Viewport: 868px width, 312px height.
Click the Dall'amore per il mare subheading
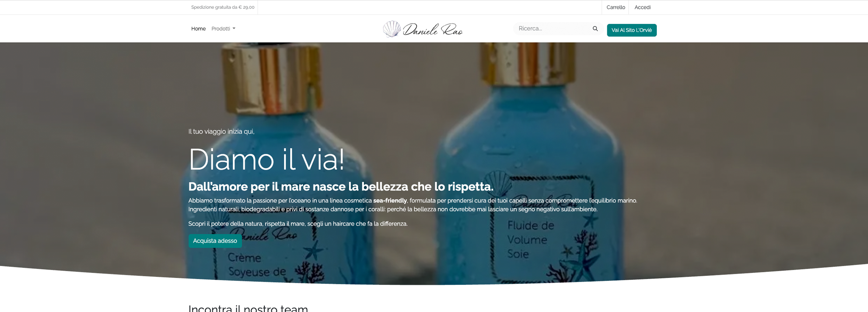click(x=341, y=187)
